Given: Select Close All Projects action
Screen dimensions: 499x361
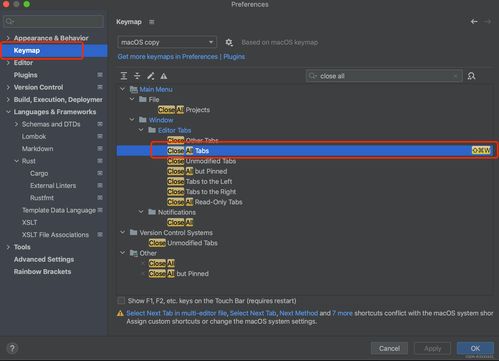Looking at the screenshot, I should click(184, 110).
